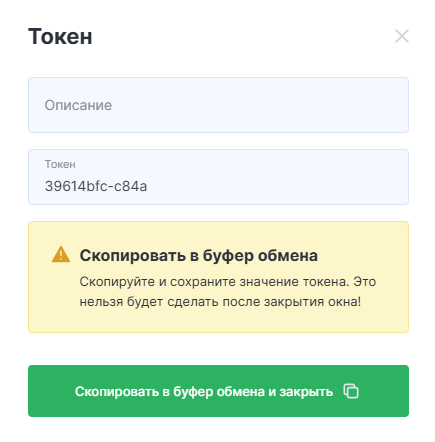Click the word Это in the warning
This screenshot has height=442, width=435.
[x=365, y=282]
